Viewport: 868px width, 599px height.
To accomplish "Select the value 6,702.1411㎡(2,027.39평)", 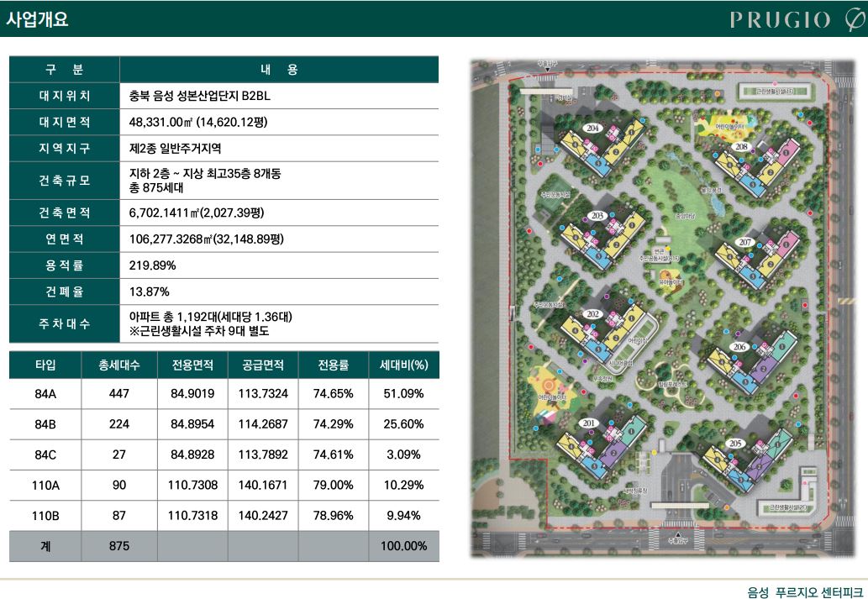I will [197, 213].
